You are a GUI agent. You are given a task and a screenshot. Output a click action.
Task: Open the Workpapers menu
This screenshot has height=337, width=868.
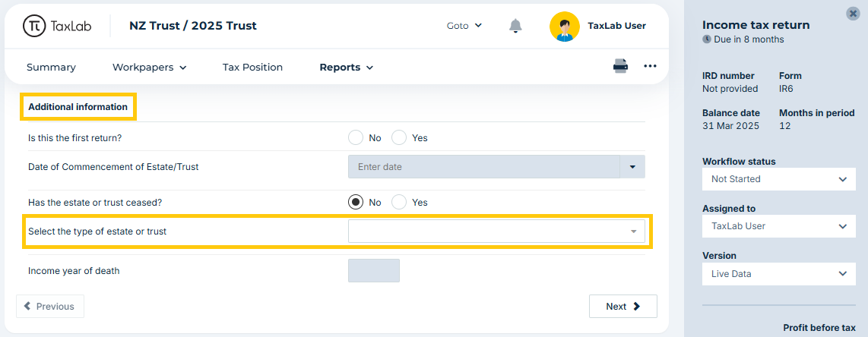[150, 68]
